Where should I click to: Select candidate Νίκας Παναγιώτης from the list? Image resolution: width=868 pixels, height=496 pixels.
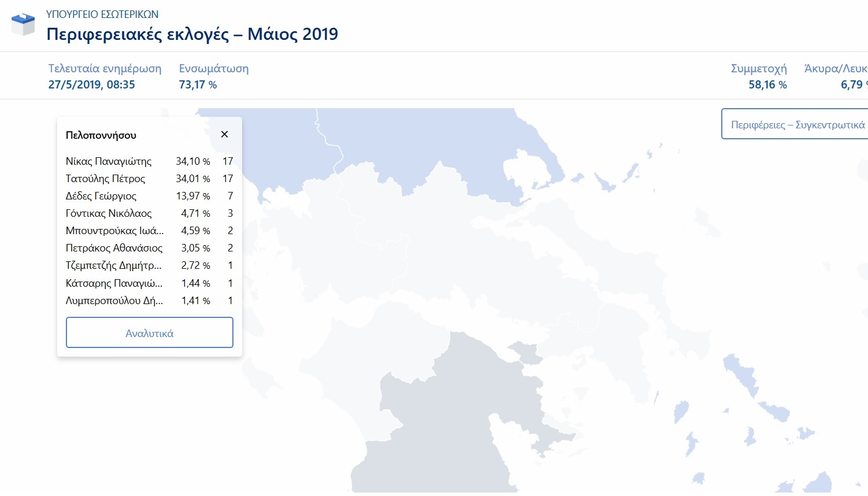pos(109,161)
